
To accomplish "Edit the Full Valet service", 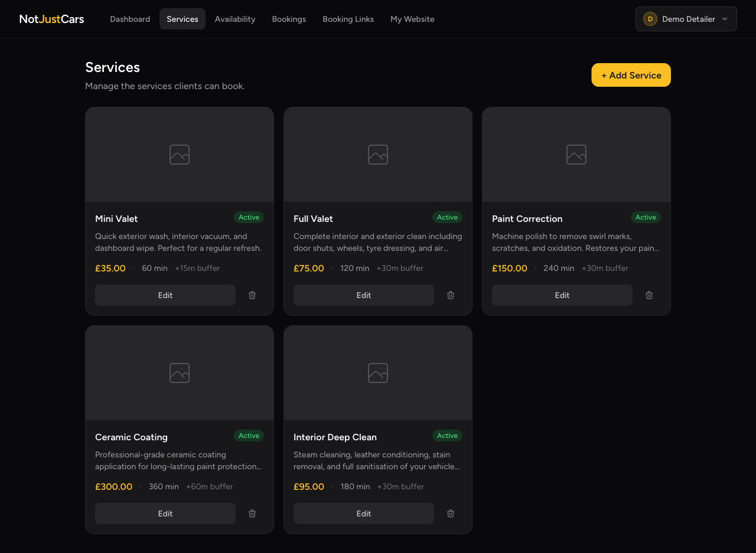I will [x=363, y=295].
